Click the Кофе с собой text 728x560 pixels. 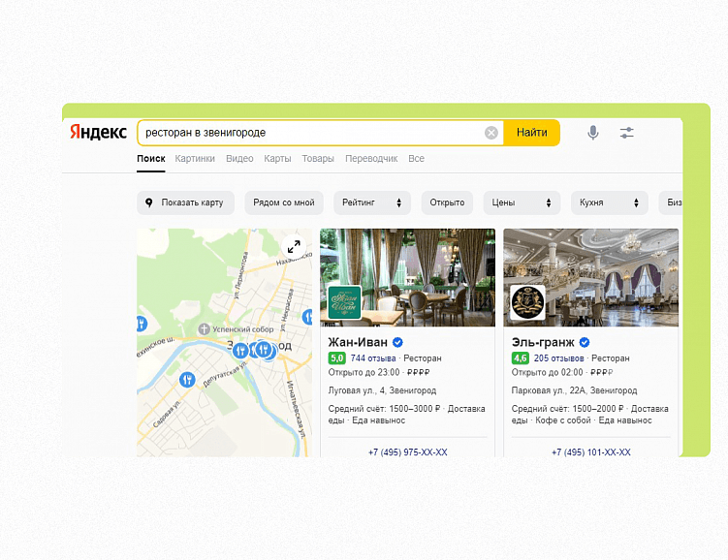tap(563, 420)
